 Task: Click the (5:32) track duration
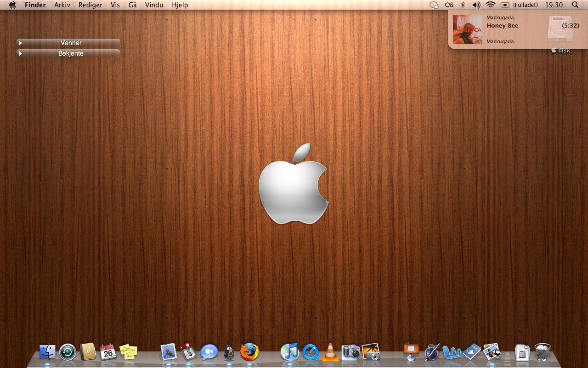[x=571, y=26]
